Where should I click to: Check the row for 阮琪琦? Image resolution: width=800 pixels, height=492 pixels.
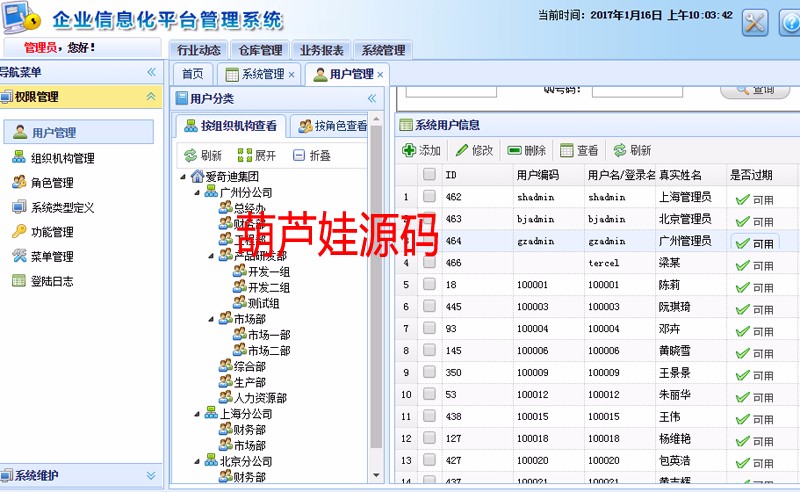pyautogui.click(x=429, y=306)
